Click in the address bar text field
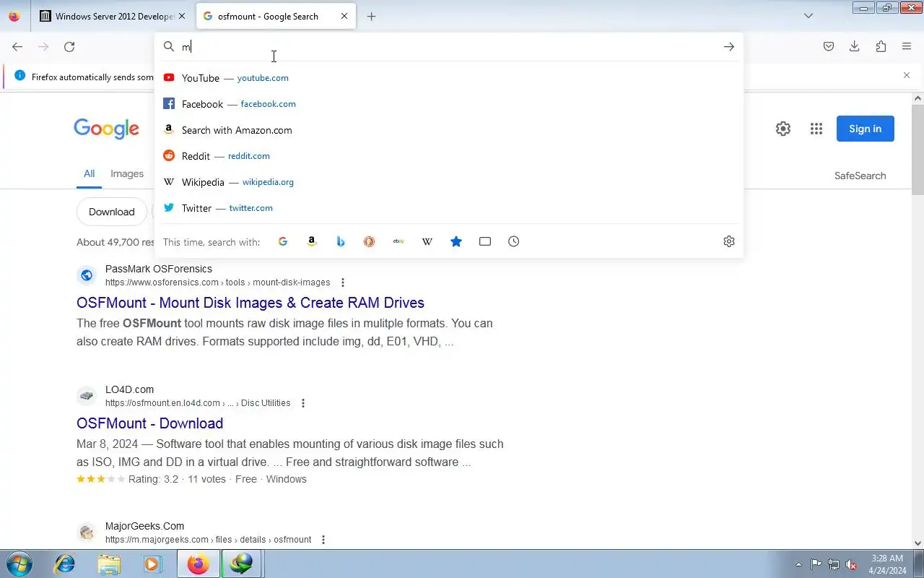 click(x=448, y=47)
